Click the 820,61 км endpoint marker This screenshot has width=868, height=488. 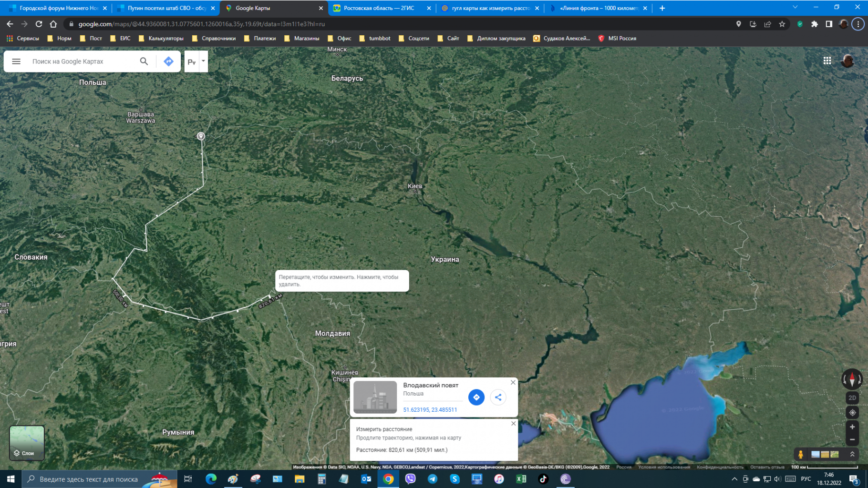[270, 296]
